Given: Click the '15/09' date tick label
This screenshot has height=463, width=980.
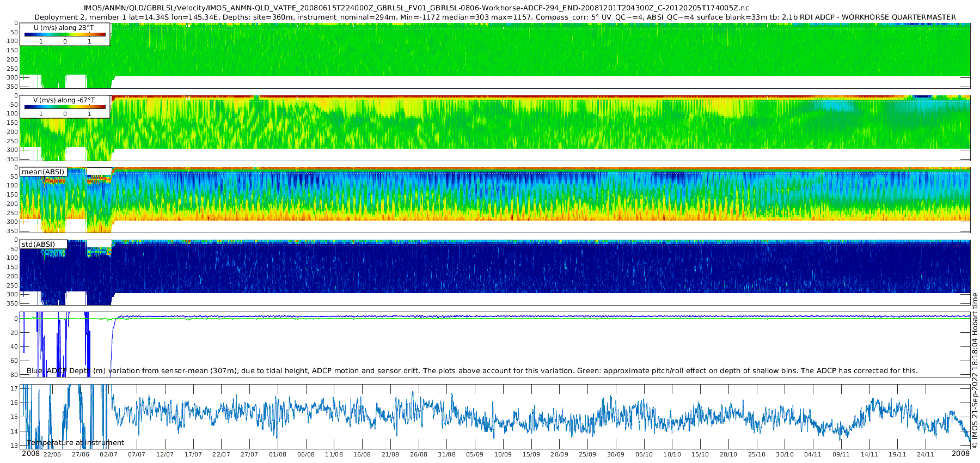Looking at the screenshot, I should (x=531, y=454).
